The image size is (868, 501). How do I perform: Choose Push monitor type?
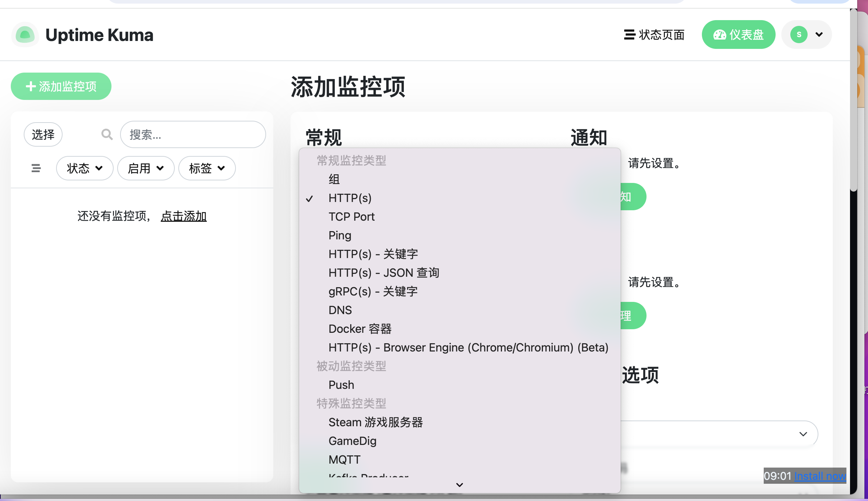coord(460,385)
